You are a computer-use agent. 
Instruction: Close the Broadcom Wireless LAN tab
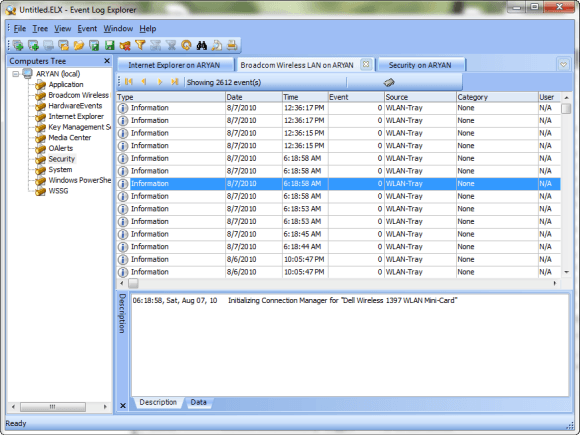[366, 64]
